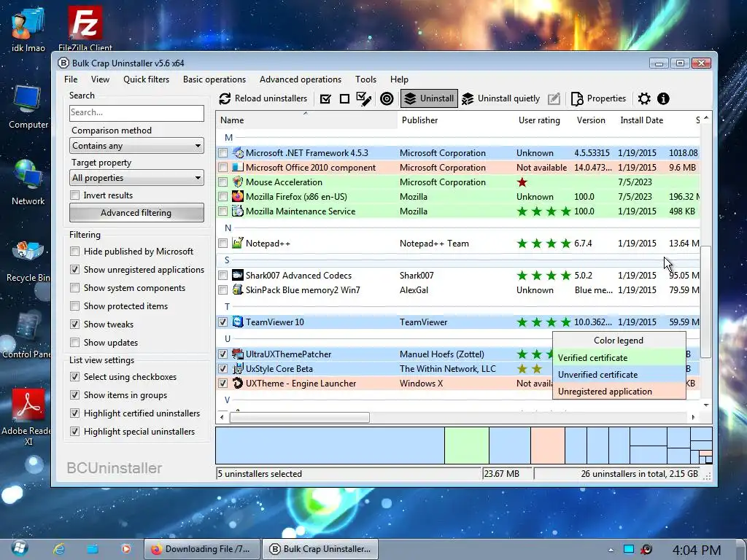The height and width of the screenshot is (560, 747).
Task: Click the Advanced filtering button
Action: click(x=136, y=213)
